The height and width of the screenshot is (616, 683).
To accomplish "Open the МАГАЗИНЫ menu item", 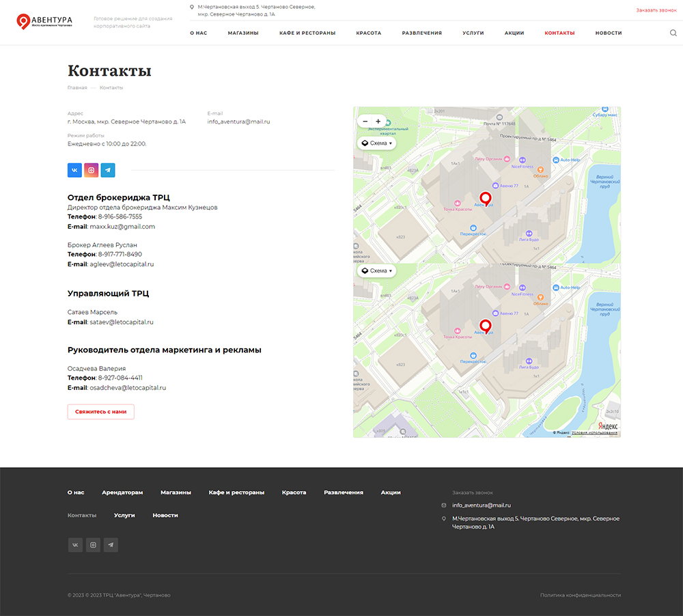I will coord(243,33).
